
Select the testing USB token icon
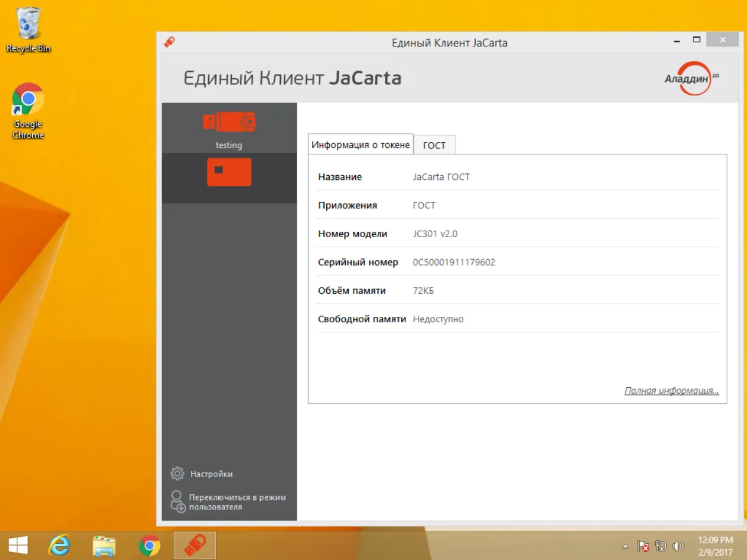pyautogui.click(x=229, y=122)
